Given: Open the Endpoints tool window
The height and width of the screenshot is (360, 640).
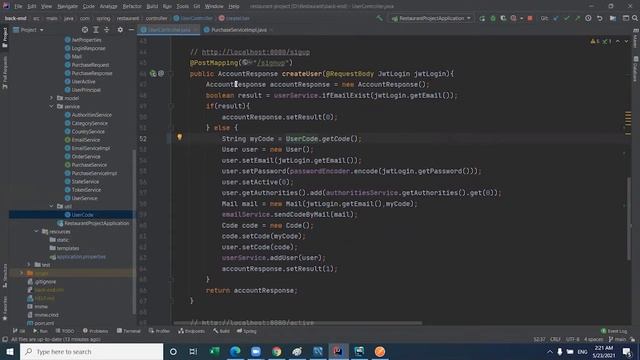Looking at the screenshot, I should 191,331.
